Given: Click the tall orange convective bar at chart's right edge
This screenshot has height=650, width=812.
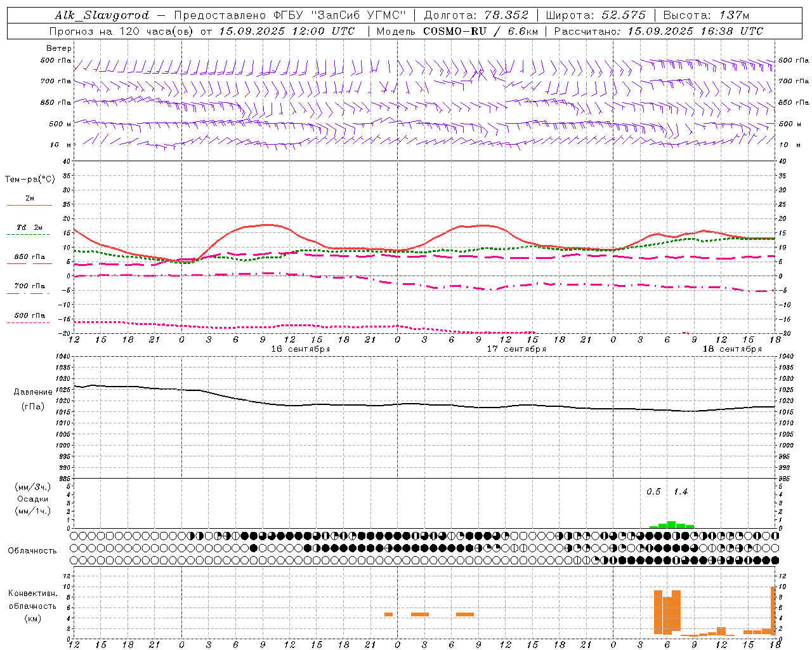Looking at the screenshot, I should click(x=773, y=610).
